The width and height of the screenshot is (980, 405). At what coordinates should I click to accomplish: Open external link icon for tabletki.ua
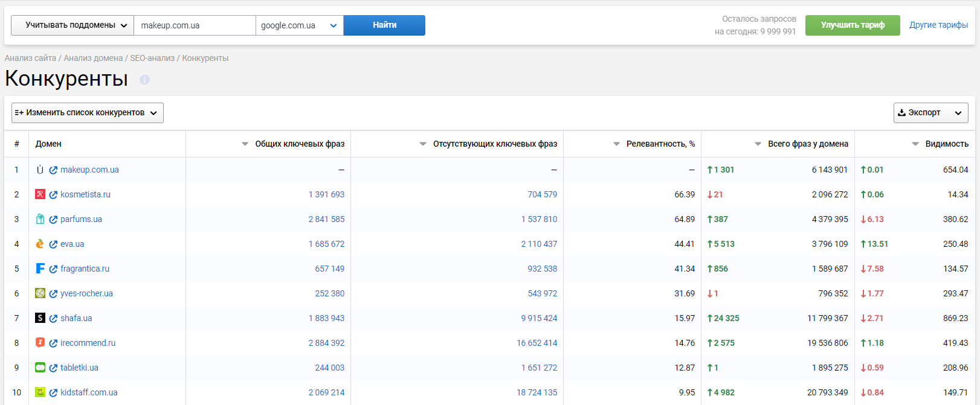(53, 368)
